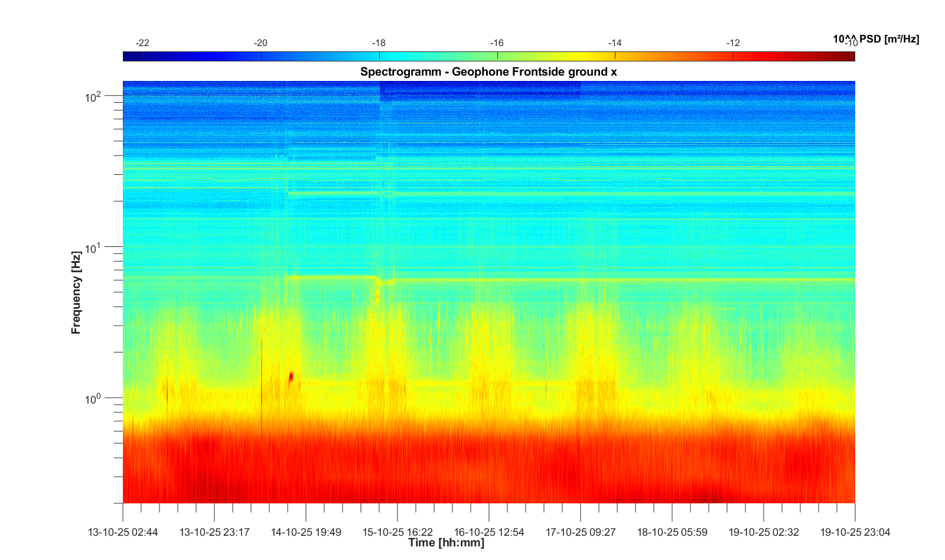Screen dimensions: 945x560
Task: Select time label 13-10-25 02:44
Action: [123, 532]
